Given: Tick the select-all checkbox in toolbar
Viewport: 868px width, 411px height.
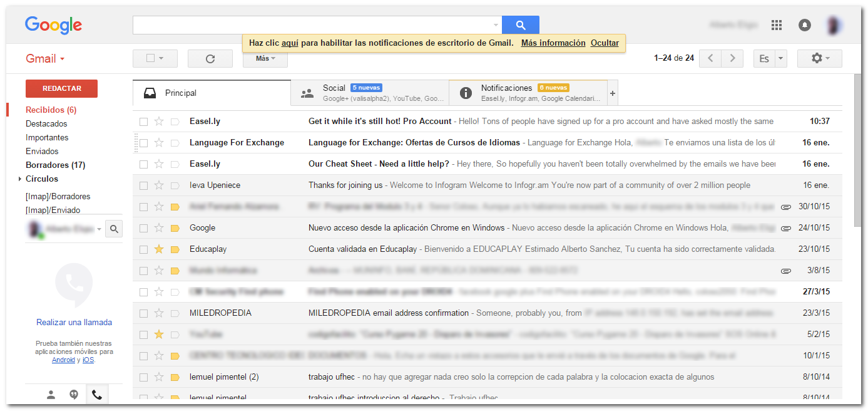Looking at the screenshot, I should pos(150,58).
